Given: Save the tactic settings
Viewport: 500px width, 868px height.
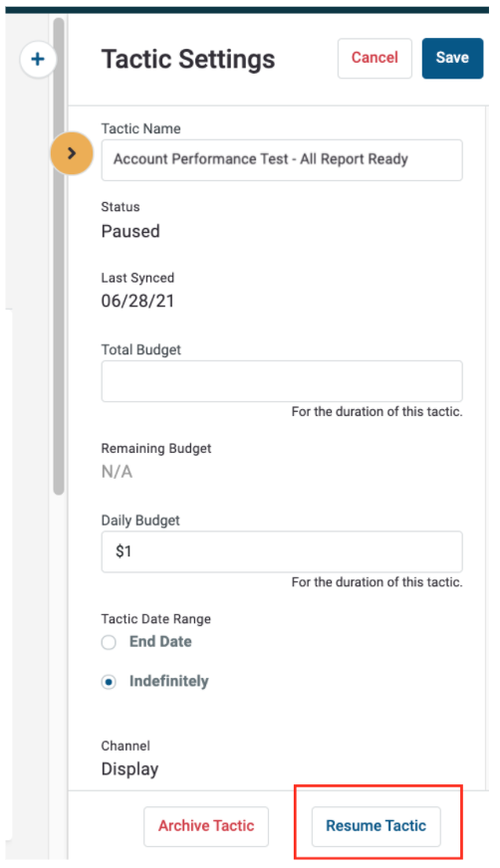Looking at the screenshot, I should tap(452, 58).
